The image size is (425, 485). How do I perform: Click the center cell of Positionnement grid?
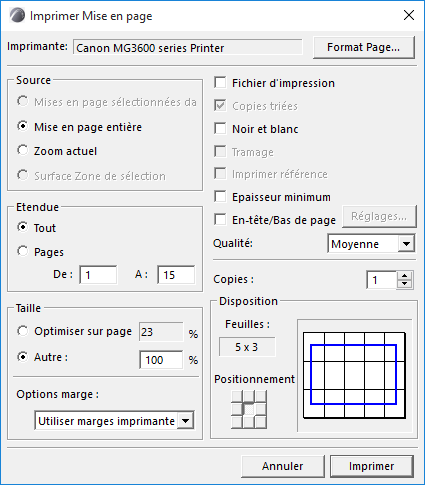click(x=249, y=409)
